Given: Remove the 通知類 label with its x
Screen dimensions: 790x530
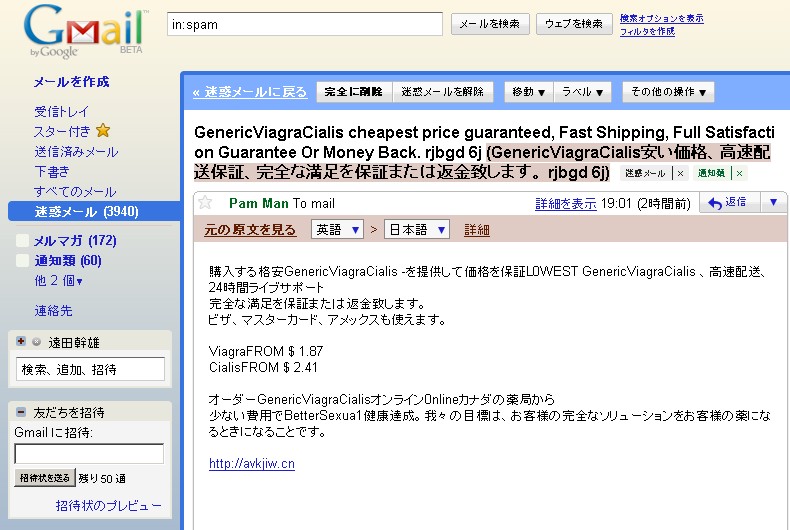Looking at the screenshot, I should [x=739, y=173].
